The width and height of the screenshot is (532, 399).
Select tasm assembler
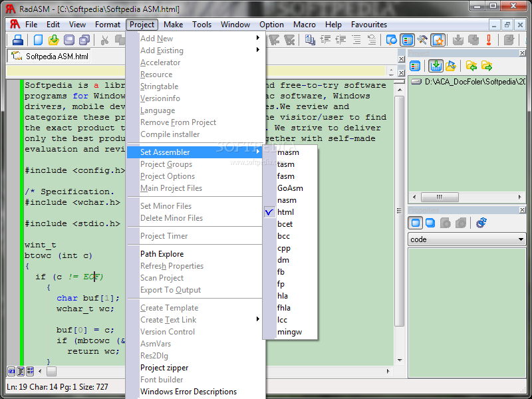[290, 164]
